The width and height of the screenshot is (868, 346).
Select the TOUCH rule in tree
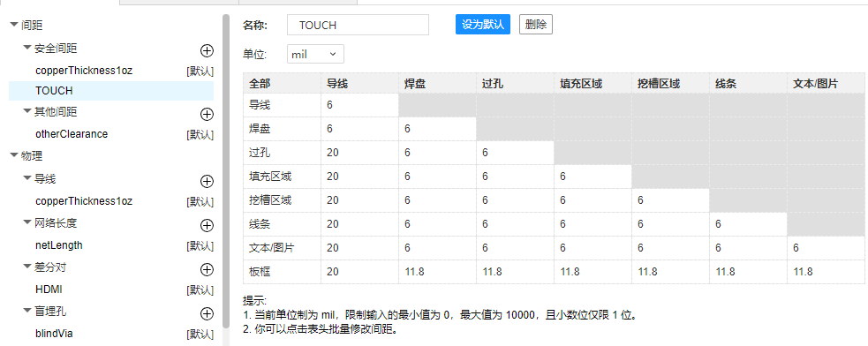(x=111, y=91)
